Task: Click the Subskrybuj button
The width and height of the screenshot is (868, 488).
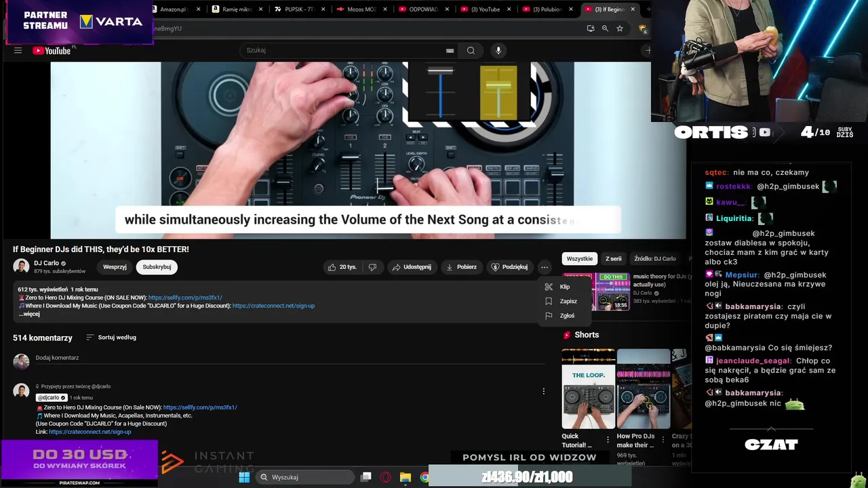Action: [157, 267]
